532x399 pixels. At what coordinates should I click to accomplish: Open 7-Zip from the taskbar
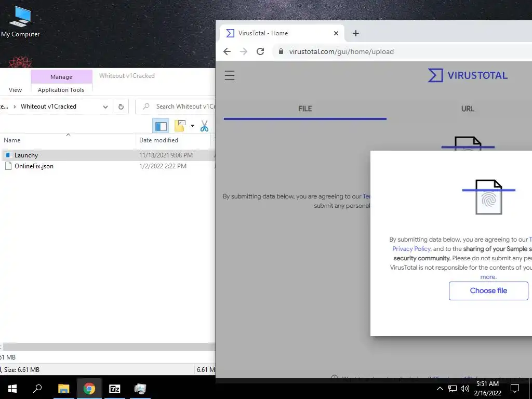tap(115, 389)
